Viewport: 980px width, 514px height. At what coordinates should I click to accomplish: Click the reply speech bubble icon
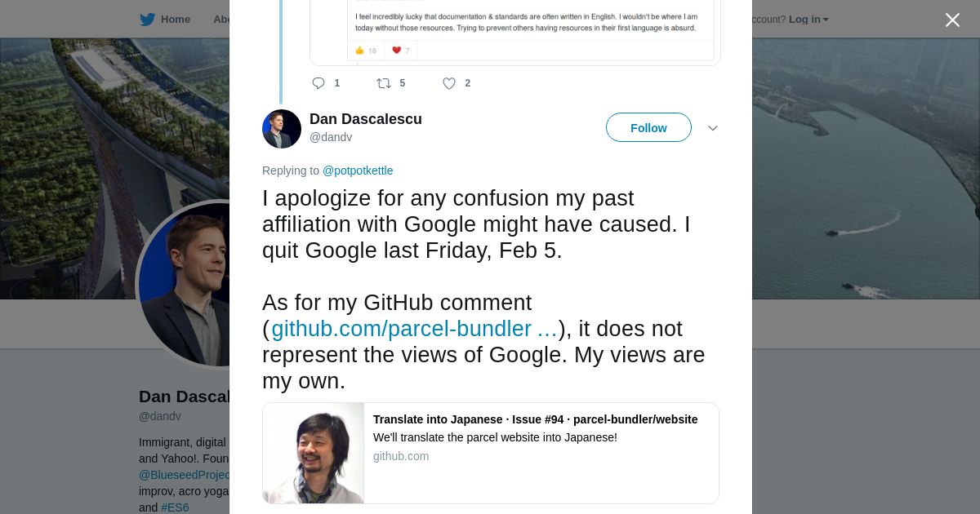click(x=318, y=83)
